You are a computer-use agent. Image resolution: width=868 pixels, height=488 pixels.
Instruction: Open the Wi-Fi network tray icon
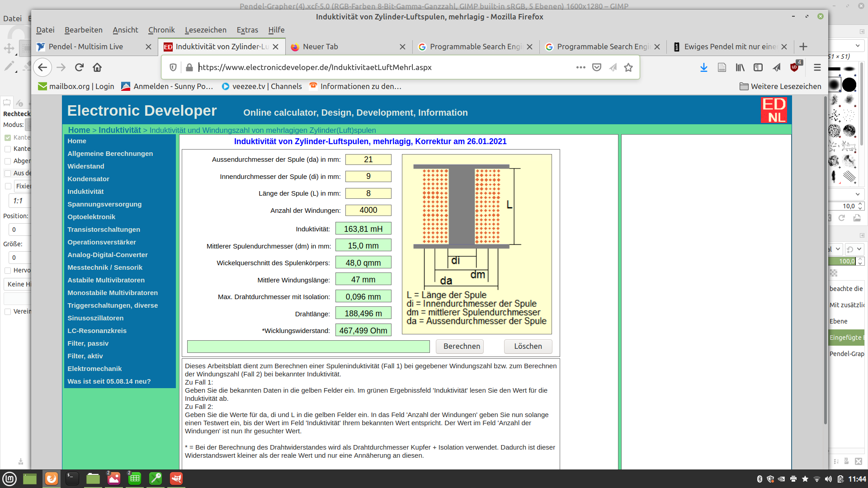tap(816, 479)
